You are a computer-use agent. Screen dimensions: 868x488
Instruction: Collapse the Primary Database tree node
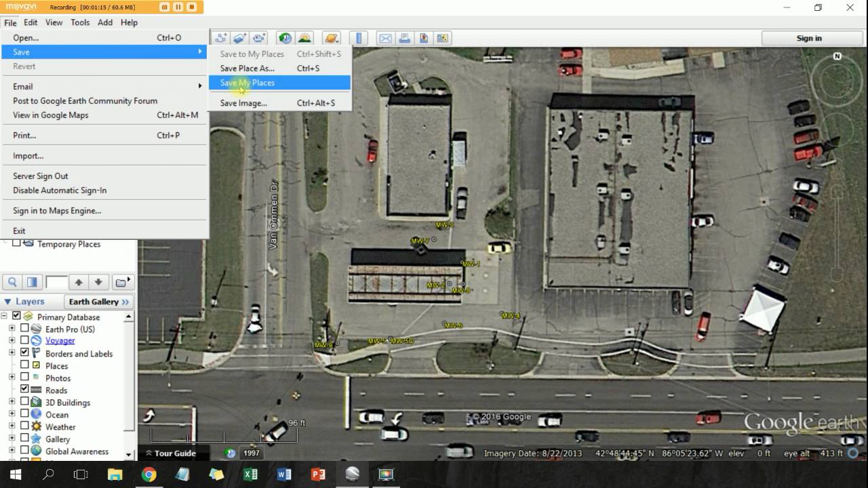4,317
